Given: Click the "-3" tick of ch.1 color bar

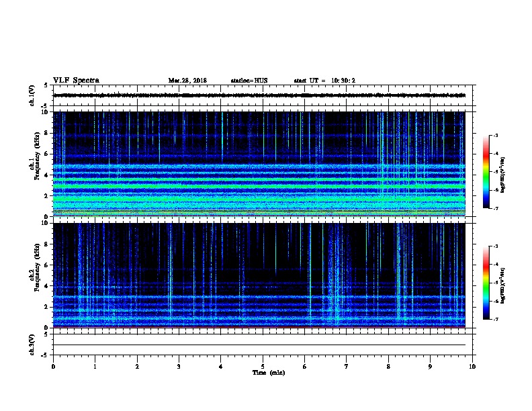Looking at the screenshot, I should coord(495,135).
